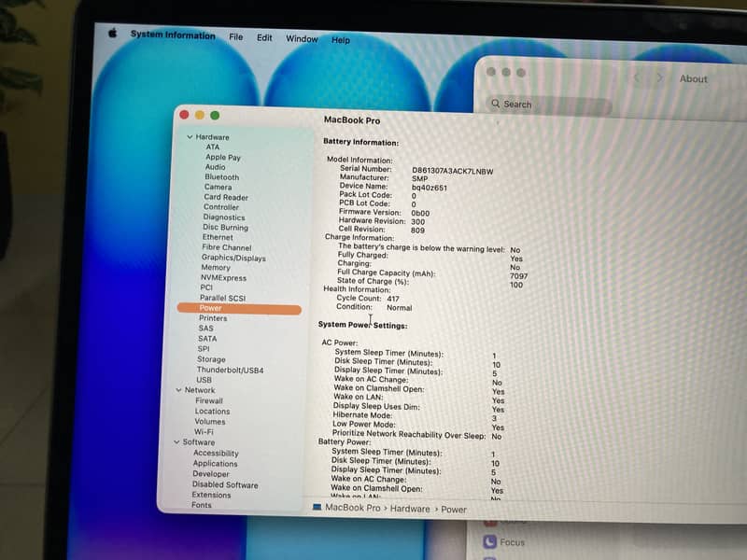747x560 pixels.
Task: Select Storage in the sidebar
Action: (211, 359)
